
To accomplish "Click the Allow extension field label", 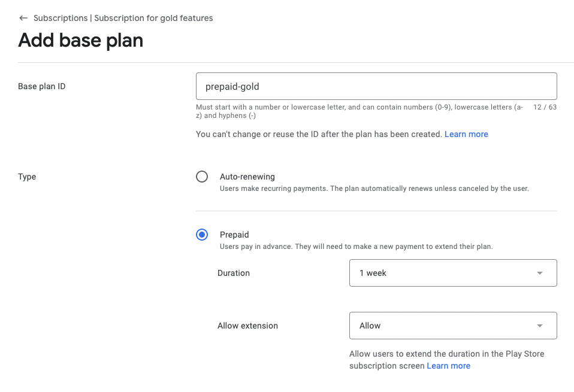I will tap(247, 326).
